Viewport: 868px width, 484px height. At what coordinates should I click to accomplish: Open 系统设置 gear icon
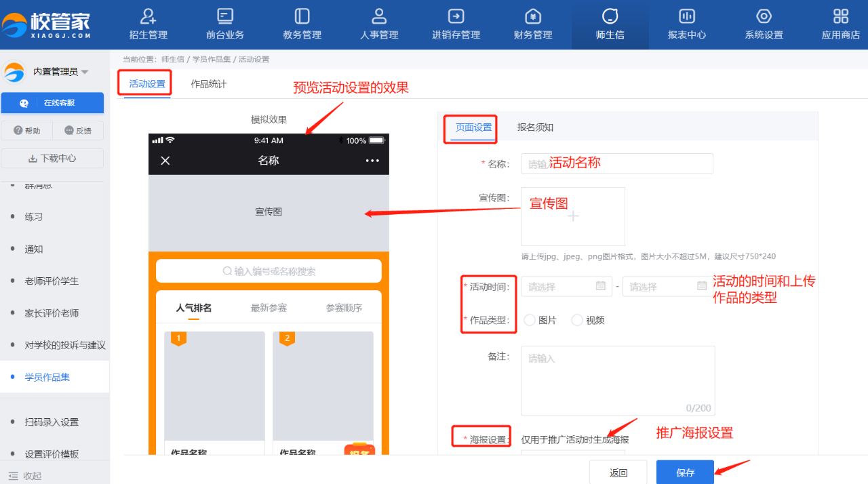764,16
